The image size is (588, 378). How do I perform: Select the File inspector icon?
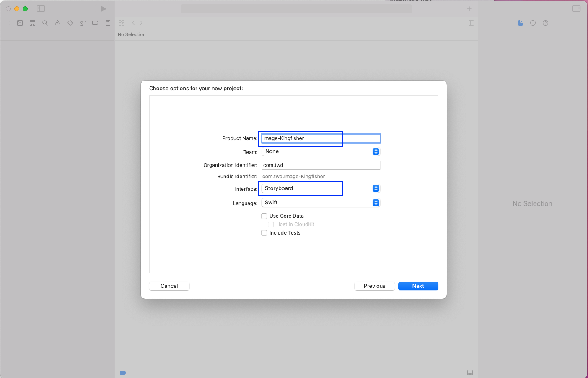(521, 23)
